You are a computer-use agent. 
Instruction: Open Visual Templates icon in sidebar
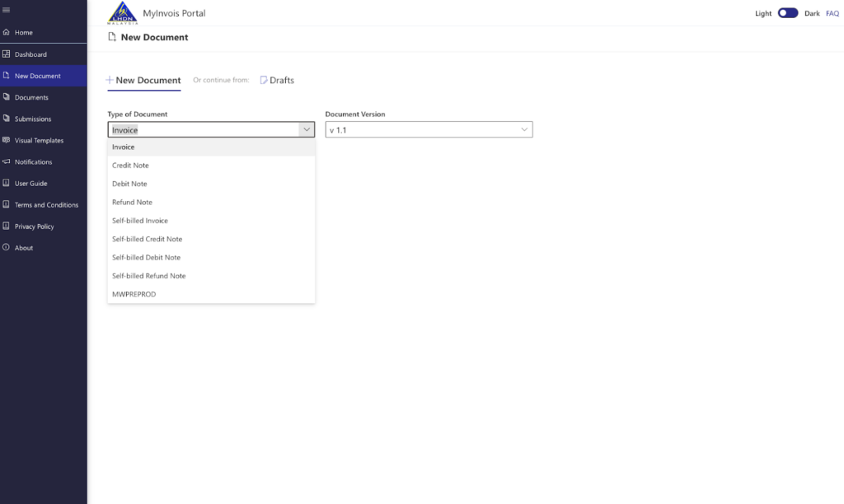[x=7, y=140]
